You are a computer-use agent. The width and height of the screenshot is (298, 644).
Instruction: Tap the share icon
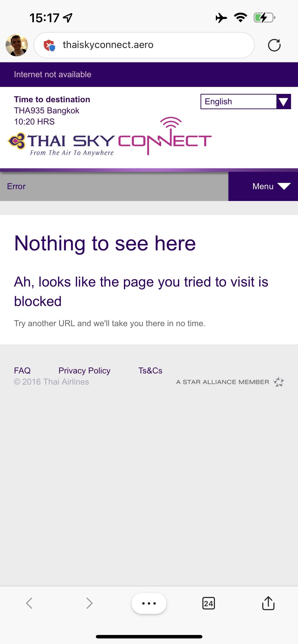click(268, 603)
